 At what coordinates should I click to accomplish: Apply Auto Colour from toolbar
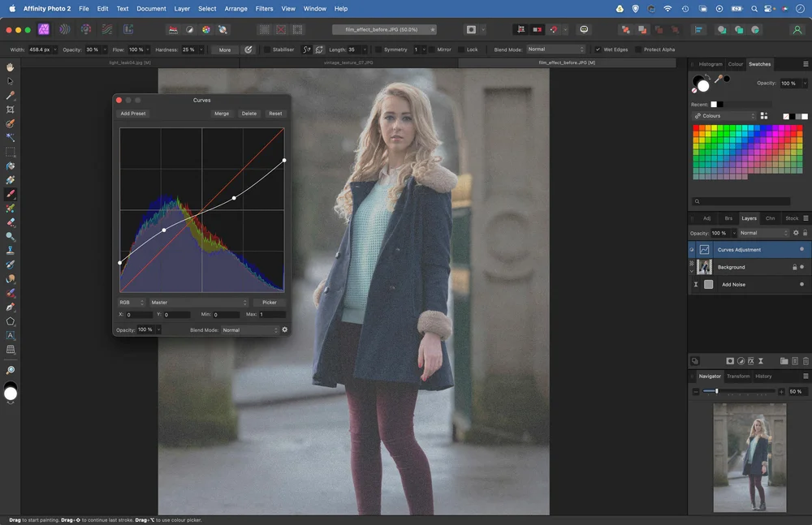206,29
